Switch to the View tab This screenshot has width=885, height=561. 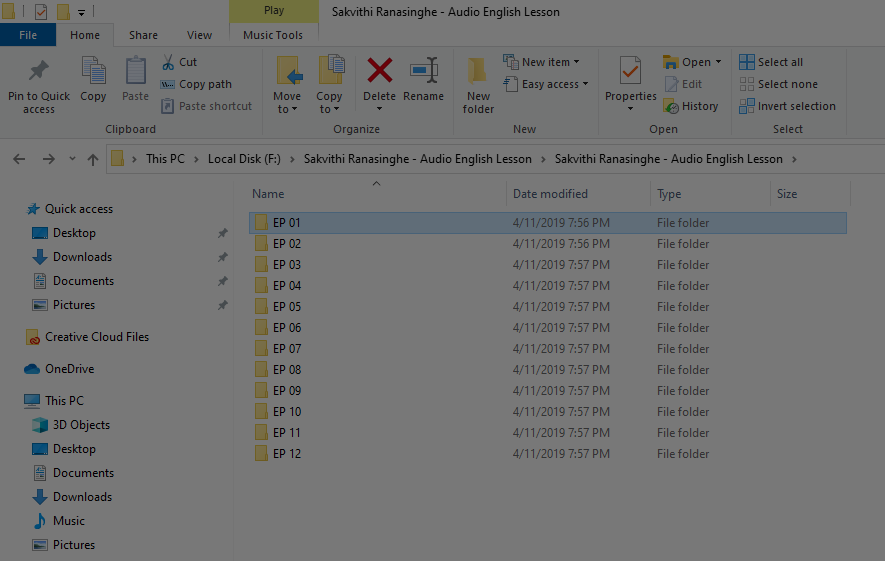pos(199,35)
